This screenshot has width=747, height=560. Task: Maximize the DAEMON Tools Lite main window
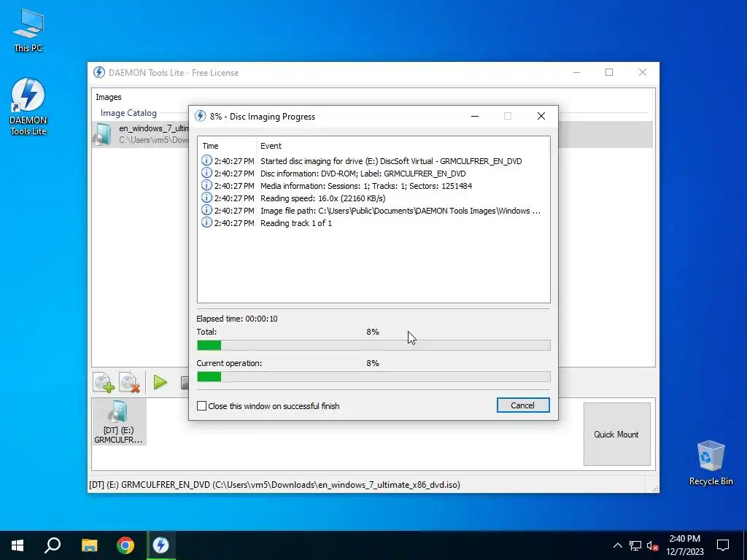pos(609,72)
